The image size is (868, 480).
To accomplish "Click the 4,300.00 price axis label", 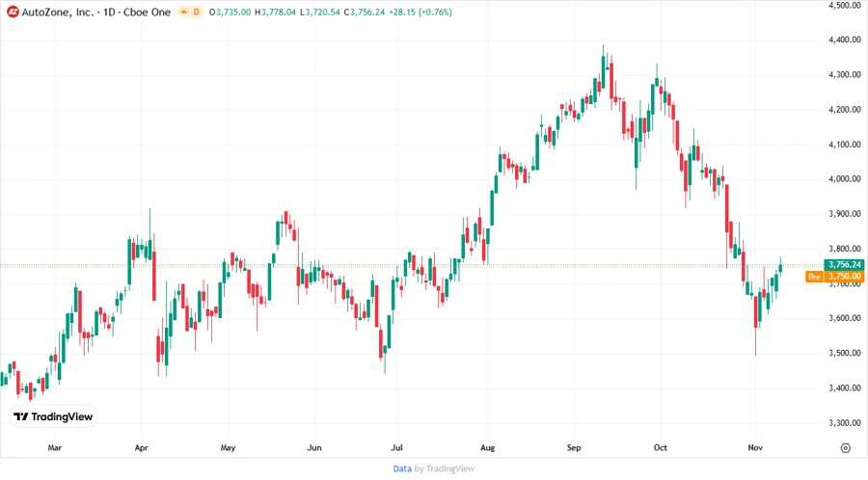I will [845, 74].
